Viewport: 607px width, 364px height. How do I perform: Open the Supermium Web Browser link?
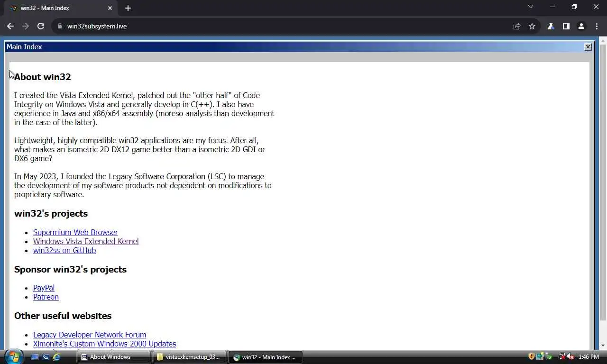point(75,232)
